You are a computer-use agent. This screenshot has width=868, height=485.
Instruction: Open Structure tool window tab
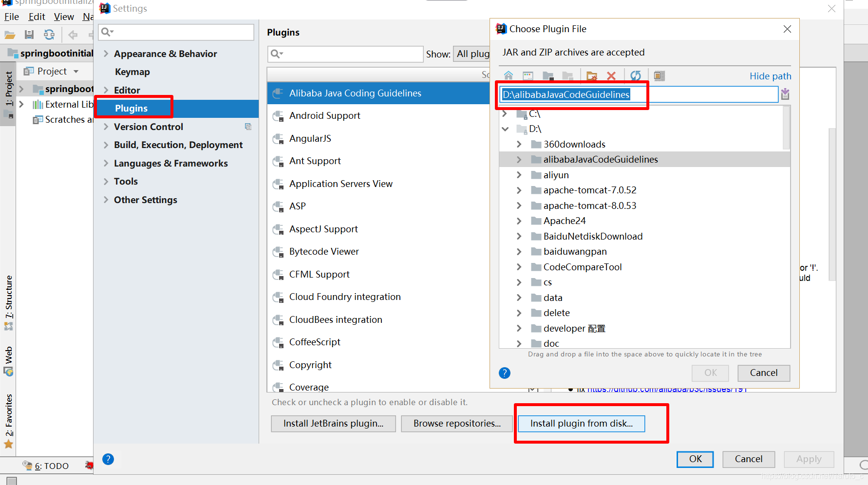click(8, 302)
